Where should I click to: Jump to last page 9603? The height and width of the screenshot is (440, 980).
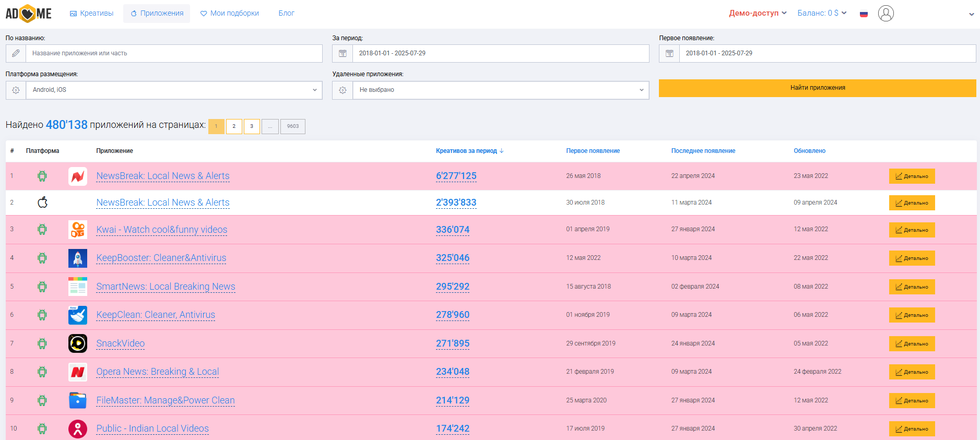coord(293,126)
